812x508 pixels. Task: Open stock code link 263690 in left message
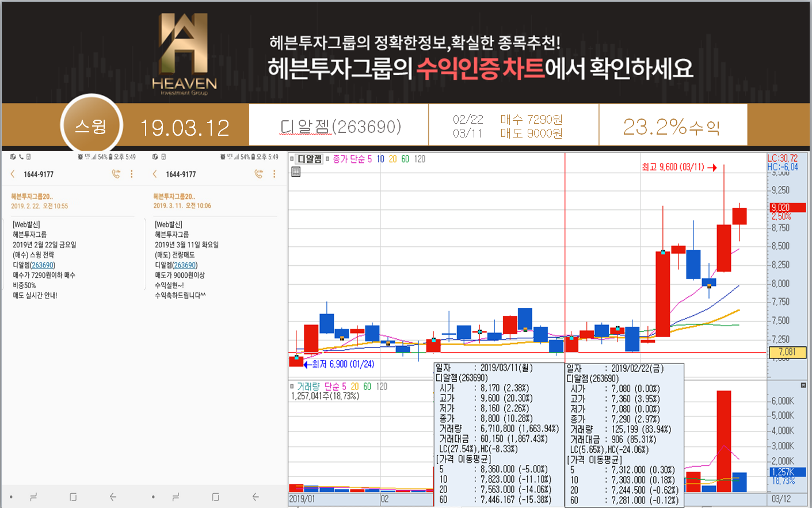point(43,265)
